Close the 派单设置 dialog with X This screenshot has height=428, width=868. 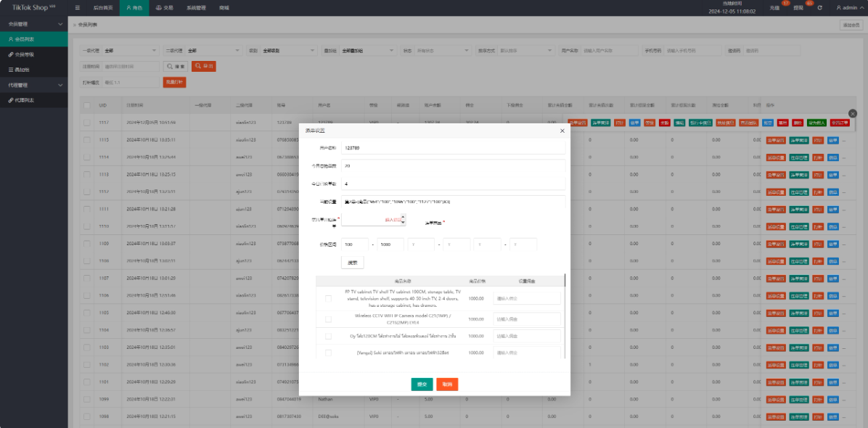(562, 131)
